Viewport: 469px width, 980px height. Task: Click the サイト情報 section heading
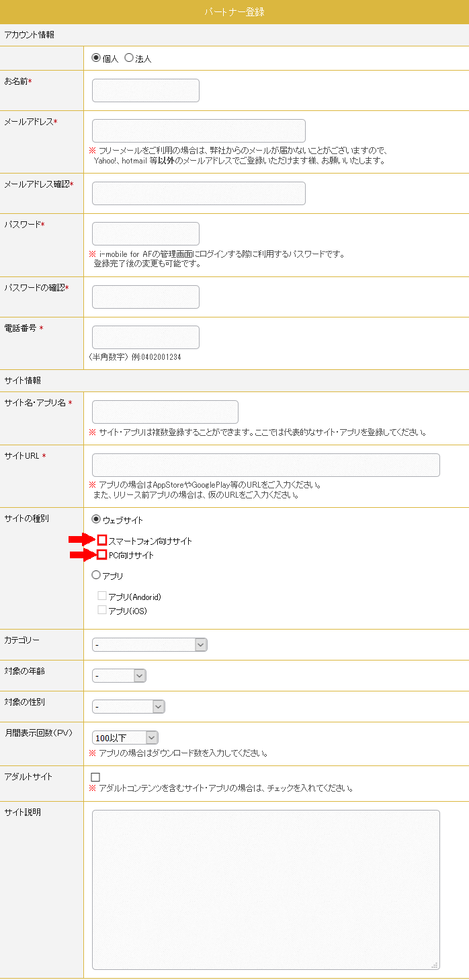(x=23, y=381)
